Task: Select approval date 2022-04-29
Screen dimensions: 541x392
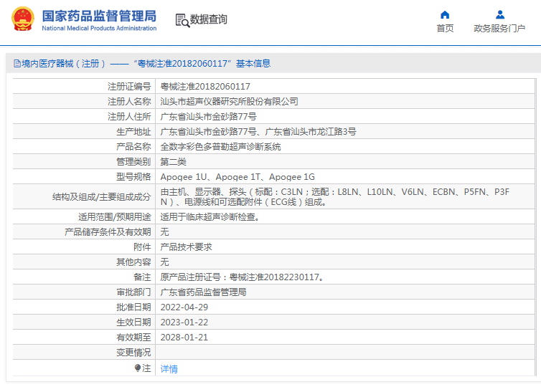Action: (x=184, y=307)
